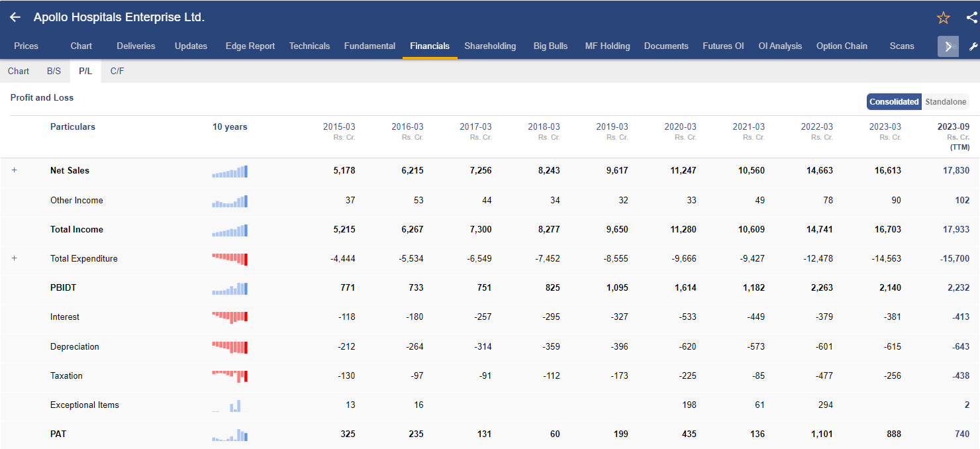
Task: Select the C/F sub-tab
Action: point(117,71)
